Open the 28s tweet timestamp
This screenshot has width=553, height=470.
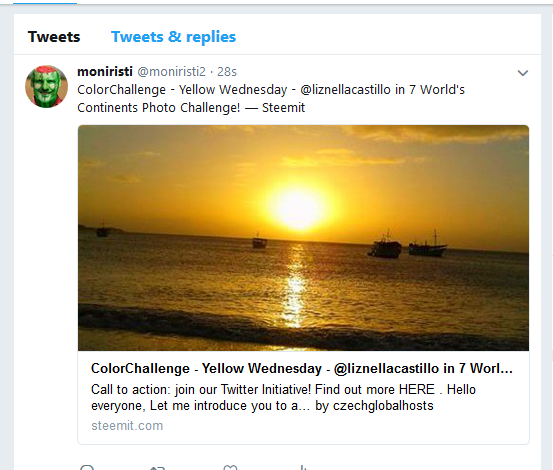(x=226, y=72)
